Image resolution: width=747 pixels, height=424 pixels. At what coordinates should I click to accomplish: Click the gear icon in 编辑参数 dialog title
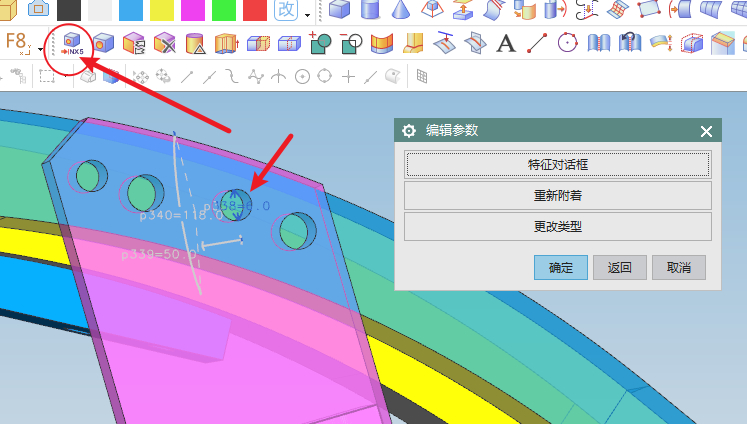coord(409,131)
